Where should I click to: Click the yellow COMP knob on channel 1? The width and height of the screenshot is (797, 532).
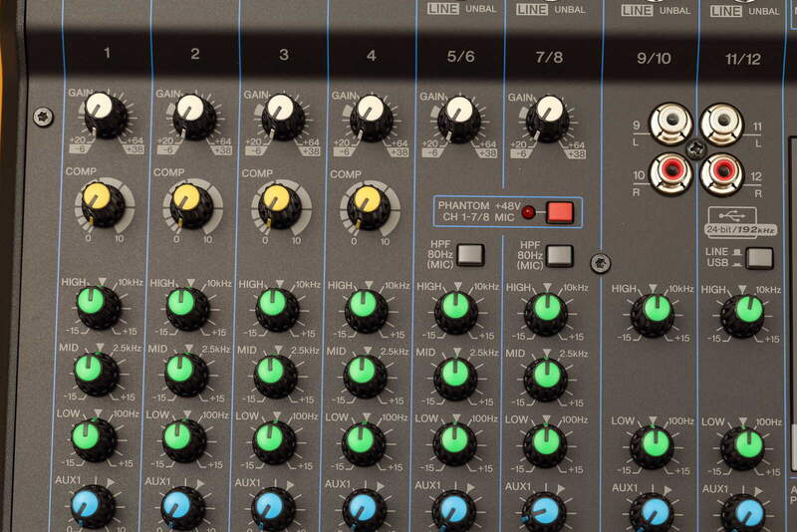point(100,202)
